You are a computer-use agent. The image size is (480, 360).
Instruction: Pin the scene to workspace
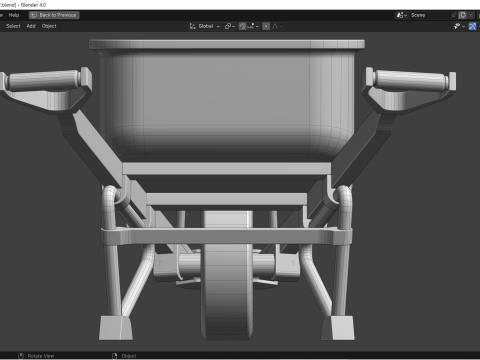[x=453, y=15]
